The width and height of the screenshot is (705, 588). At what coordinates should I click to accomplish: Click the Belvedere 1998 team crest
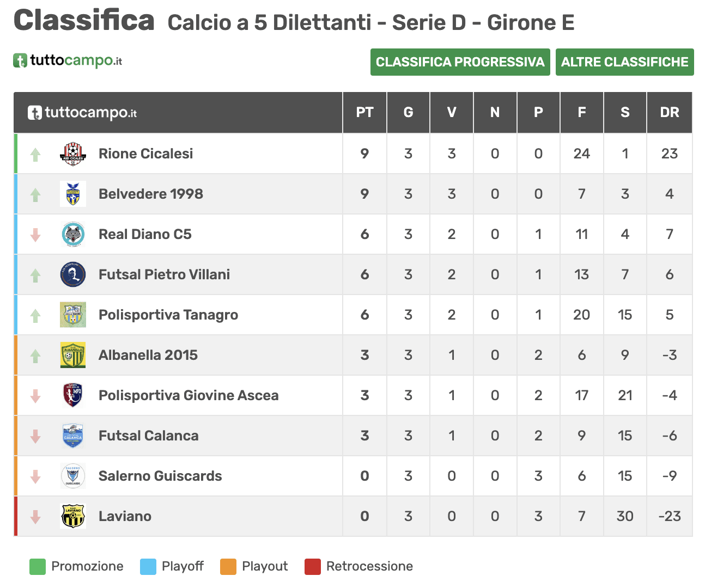[73, 194]
